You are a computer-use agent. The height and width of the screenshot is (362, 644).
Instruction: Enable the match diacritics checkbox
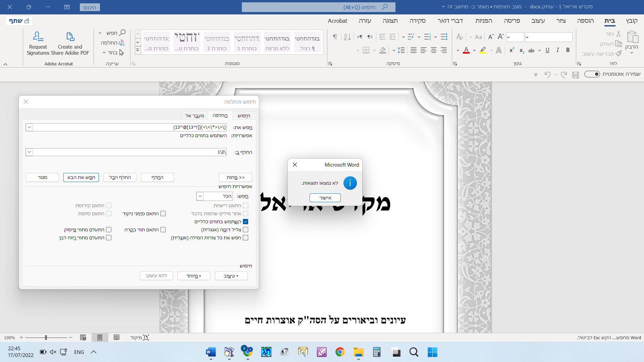pyautogui.click(x=163, y=214)
